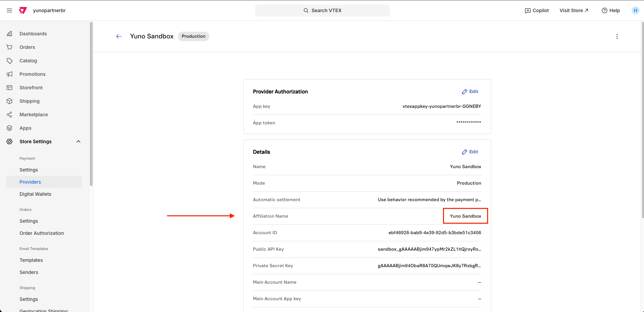Click the Help question mark icon
Image resolution: width=644 pixels, height=312 pixels.
pos(605,10)
